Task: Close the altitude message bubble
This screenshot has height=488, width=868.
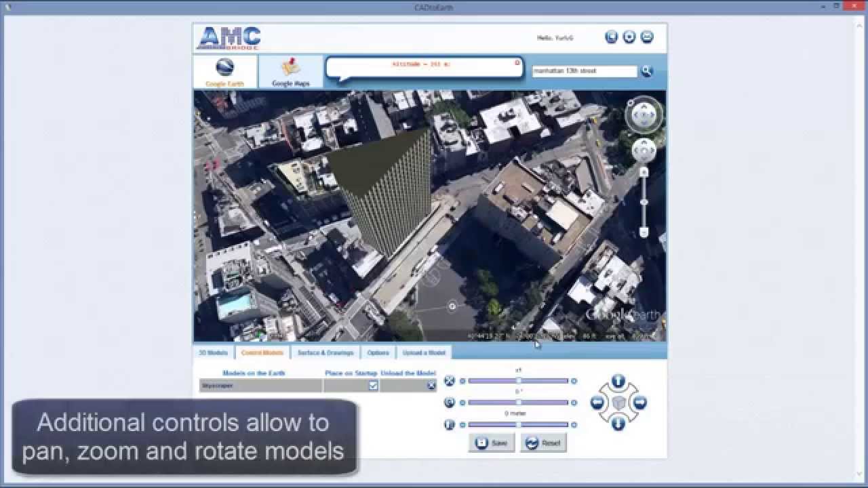Action: 517,62
